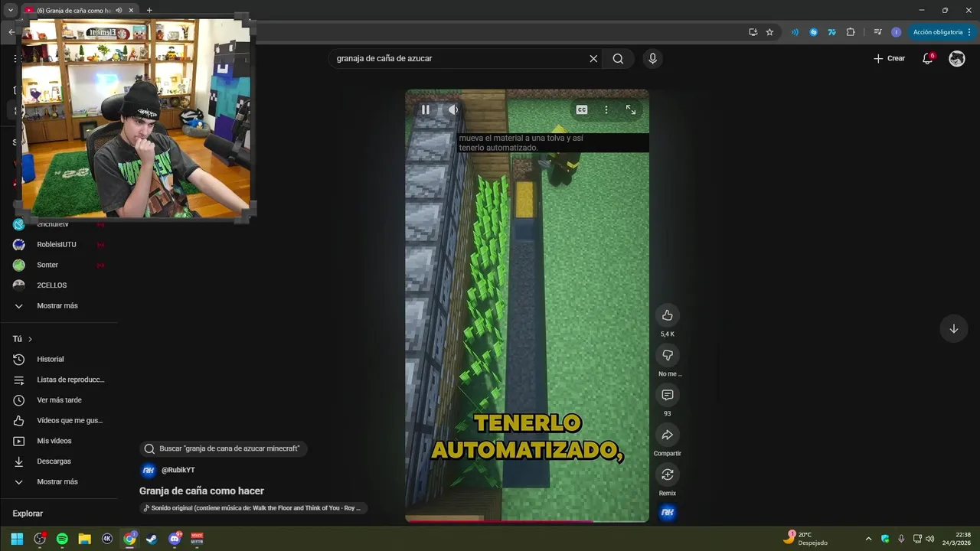
Task: Open the media controls button in Chrome toolbar
Action: (x=877, y=32)
